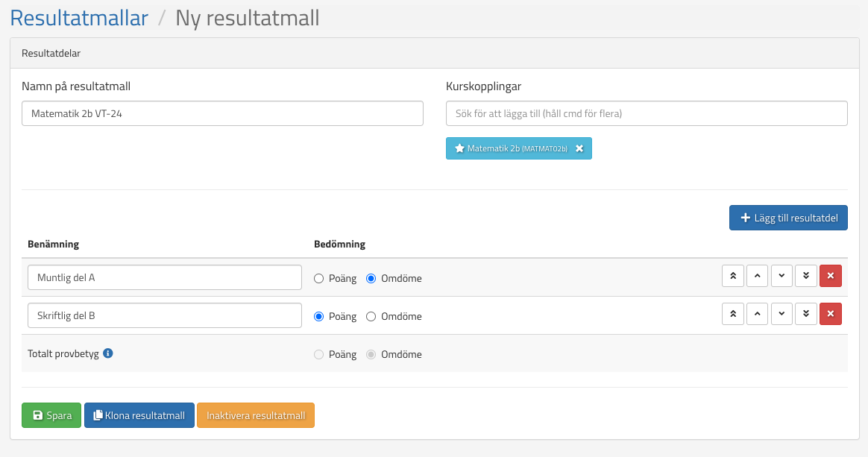This screenshot has width=868, height=457.
Task: Open the Kurskopplingar search field
Action: click(x=646, y=114)
